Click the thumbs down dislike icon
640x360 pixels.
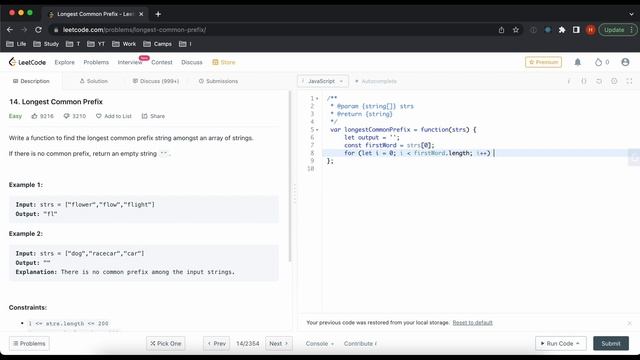67,116
